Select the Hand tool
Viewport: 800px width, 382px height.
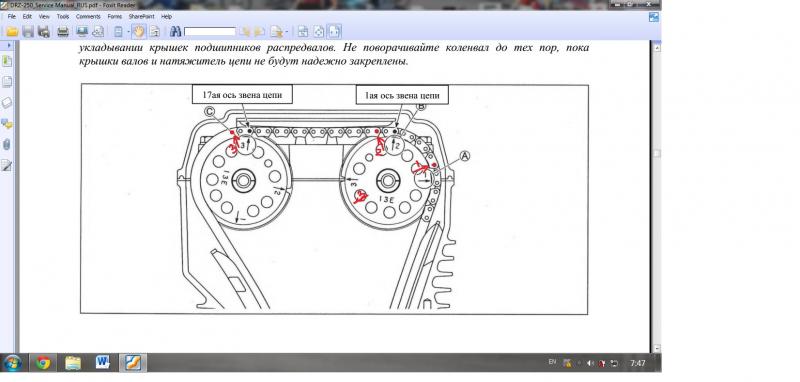click(139, 32)
